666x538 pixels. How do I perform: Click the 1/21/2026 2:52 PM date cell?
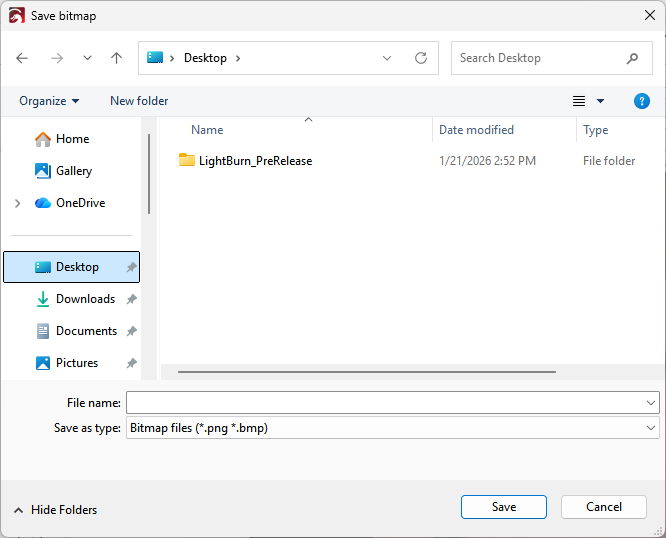pos(487,161)
